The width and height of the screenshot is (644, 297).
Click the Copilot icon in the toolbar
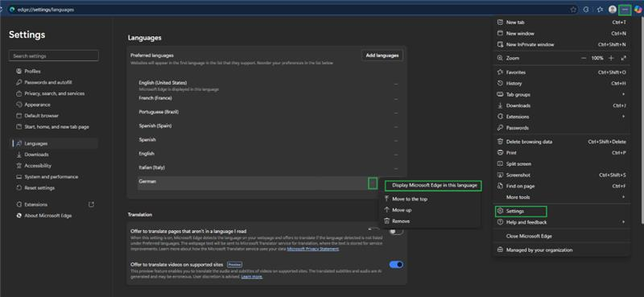(x=638, y=10)
